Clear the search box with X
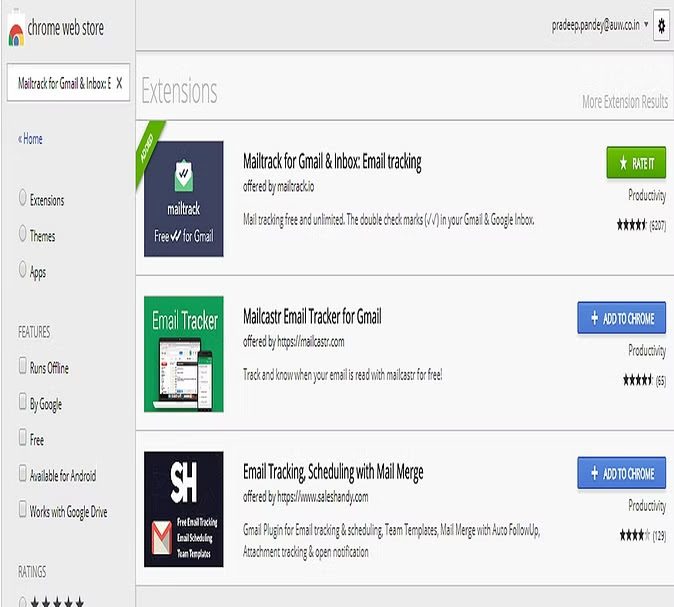The height and width of the screenshot is (607, 674). coord(119,83)
